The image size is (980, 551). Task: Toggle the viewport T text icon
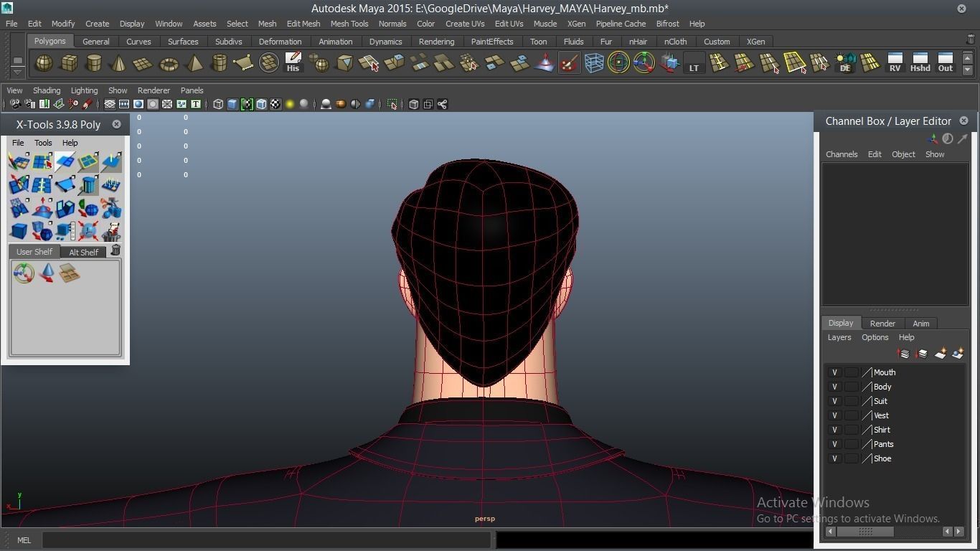click(x=195, y=105)
